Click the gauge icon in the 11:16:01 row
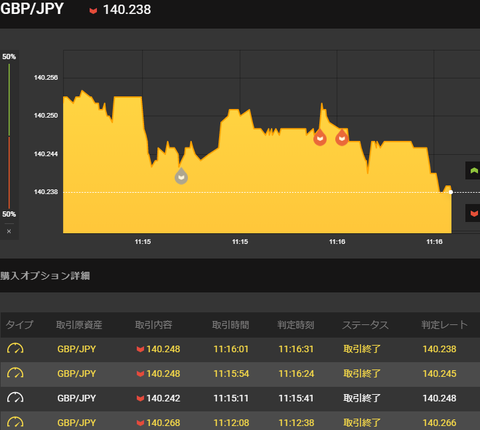 point(15,349)
